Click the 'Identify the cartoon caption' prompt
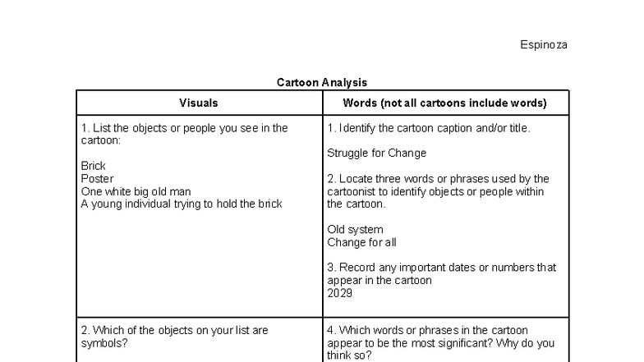This screenshot has width=644, height=362. point(428,128)
